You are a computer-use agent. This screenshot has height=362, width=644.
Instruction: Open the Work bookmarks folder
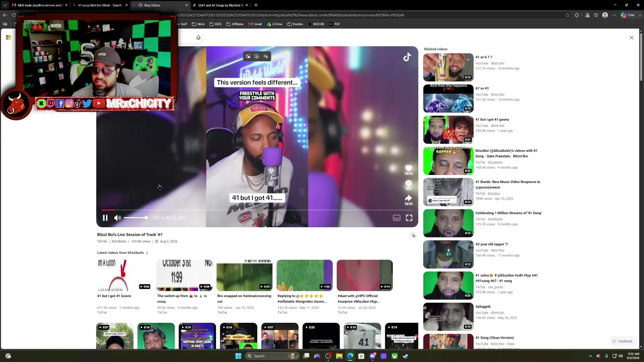click(198, 24)
